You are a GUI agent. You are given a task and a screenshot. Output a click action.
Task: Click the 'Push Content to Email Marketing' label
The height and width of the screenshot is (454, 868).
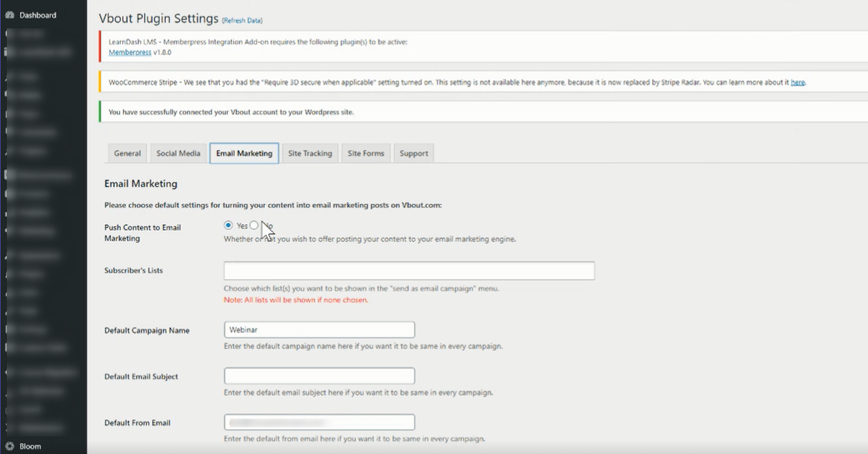[143, 233]
